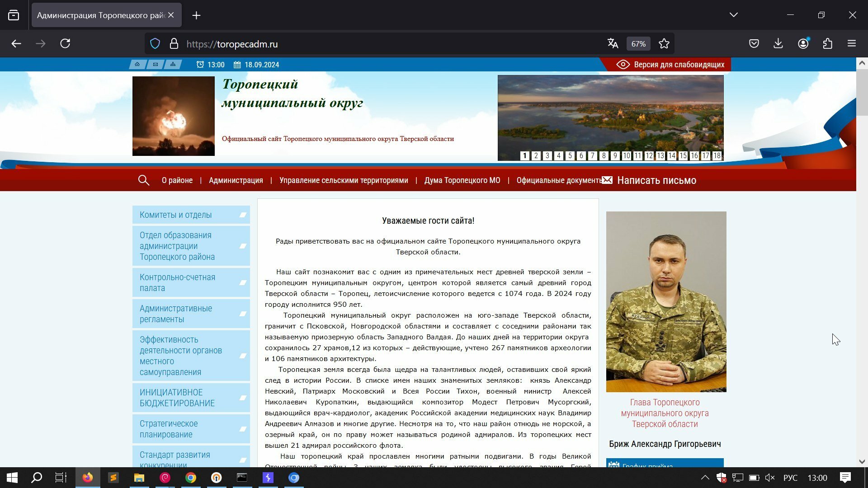The width and height of the screenshot is (868, 488).
Task: Click the search magnifier in the red menu
Action: coord(144,180)
